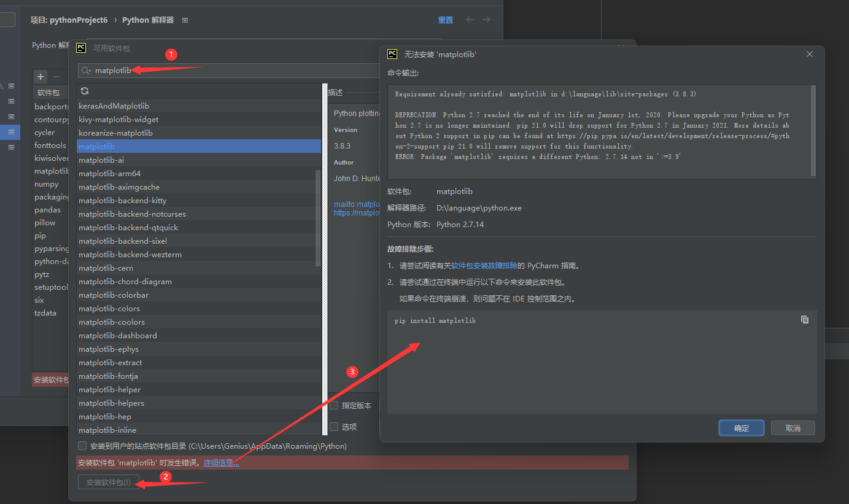The image size is (849, 504).
Task: Select matplotlib-ephys package
Action: coord(199,349)
